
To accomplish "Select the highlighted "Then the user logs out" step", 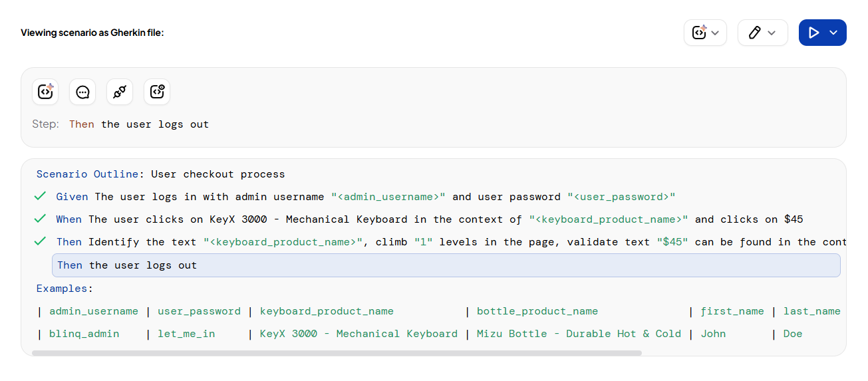I will pos(446,265).
